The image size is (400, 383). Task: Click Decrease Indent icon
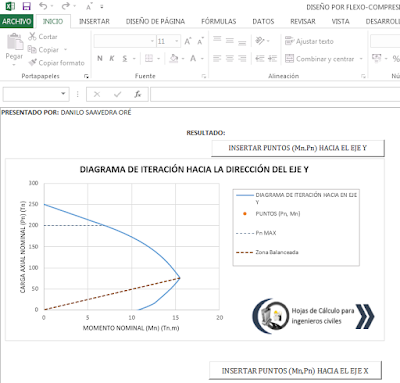[260, 59]
